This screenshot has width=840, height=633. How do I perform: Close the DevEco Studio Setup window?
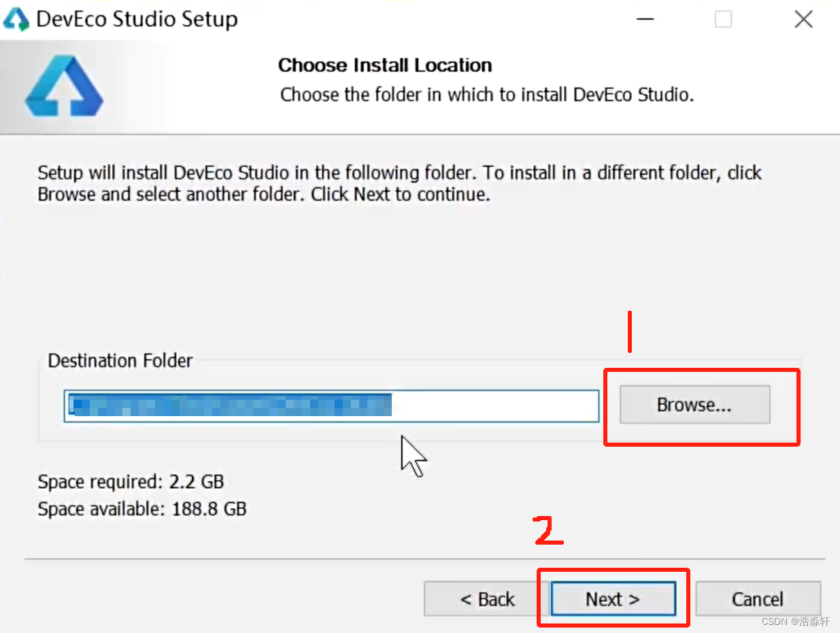pyautogui.click(x=803, y=19)
